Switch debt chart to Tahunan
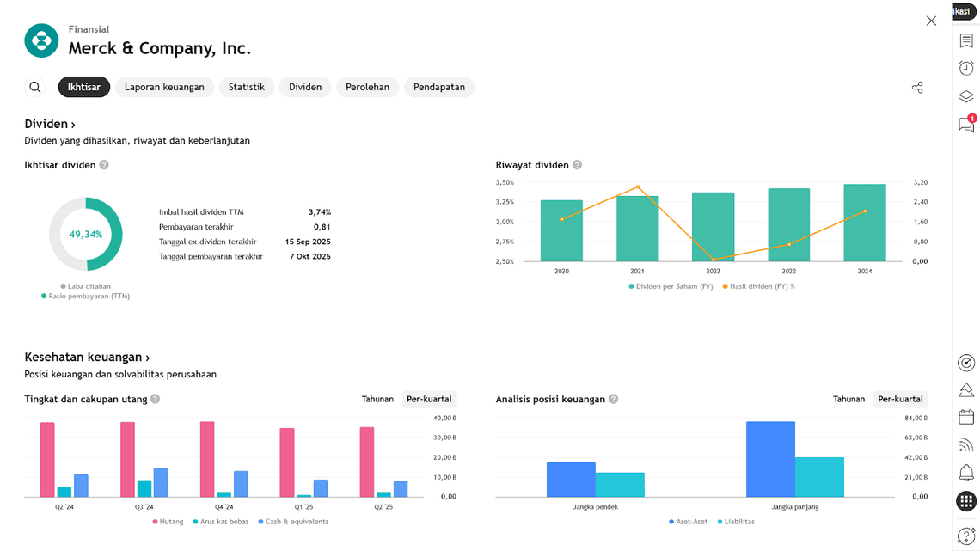This screenshot has width=980, height=551. pos(377,399)
